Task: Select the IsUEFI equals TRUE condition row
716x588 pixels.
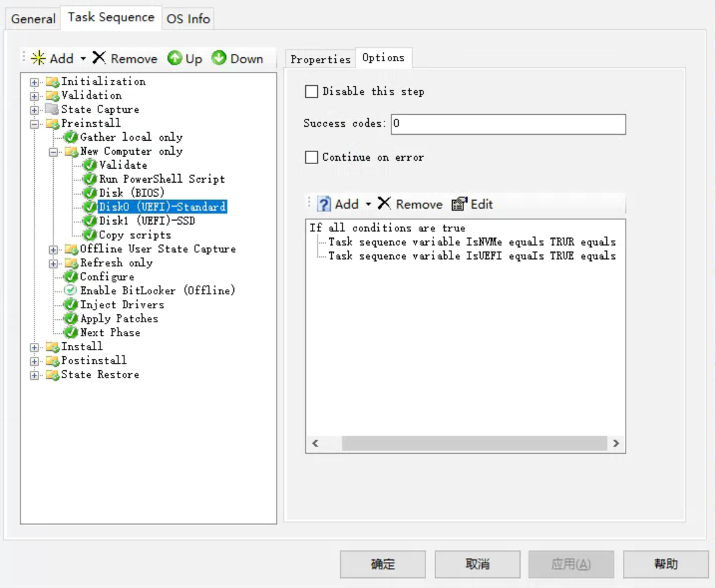Action: 472,256
